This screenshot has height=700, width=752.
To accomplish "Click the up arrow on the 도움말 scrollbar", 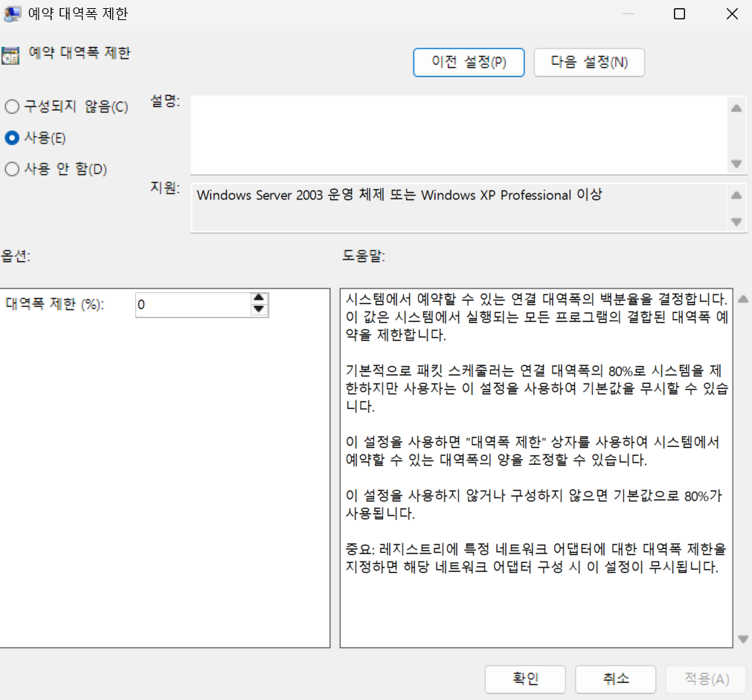I will pos(742,298).
